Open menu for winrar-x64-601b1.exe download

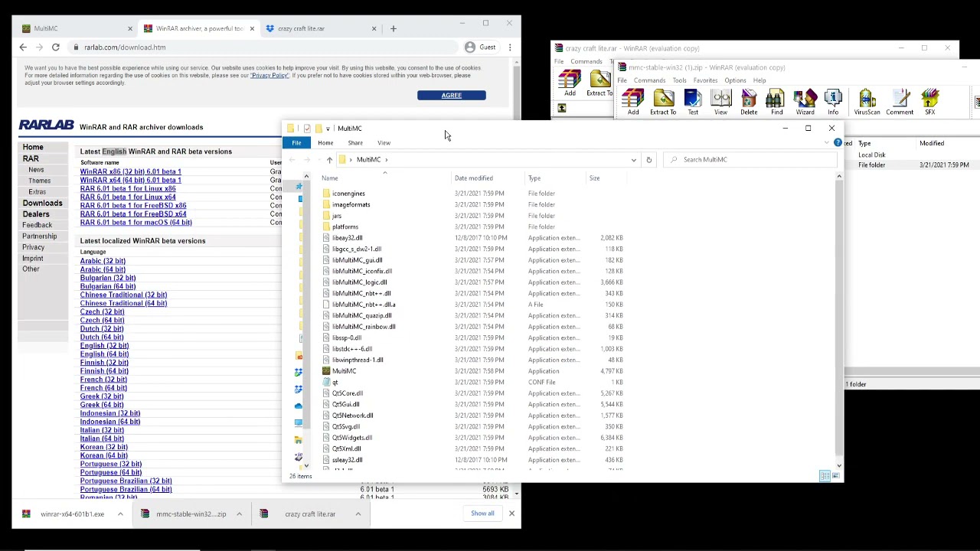(120, 514)
